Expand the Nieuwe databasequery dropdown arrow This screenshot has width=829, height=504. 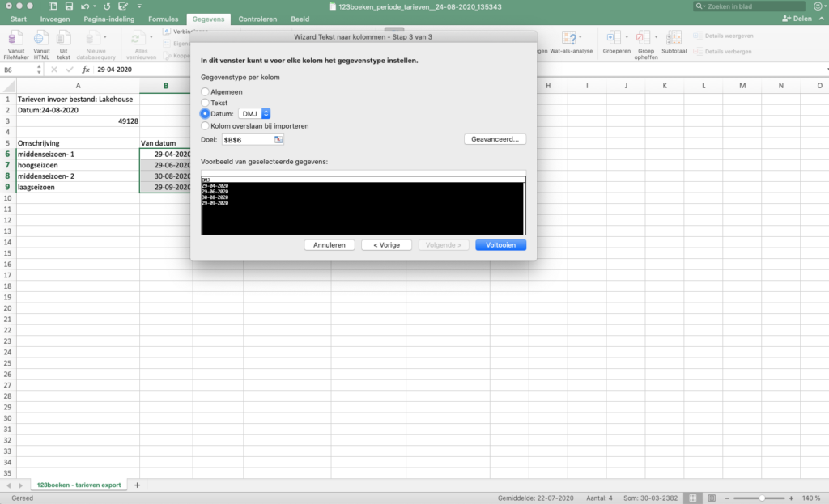[x=104, y=37]
